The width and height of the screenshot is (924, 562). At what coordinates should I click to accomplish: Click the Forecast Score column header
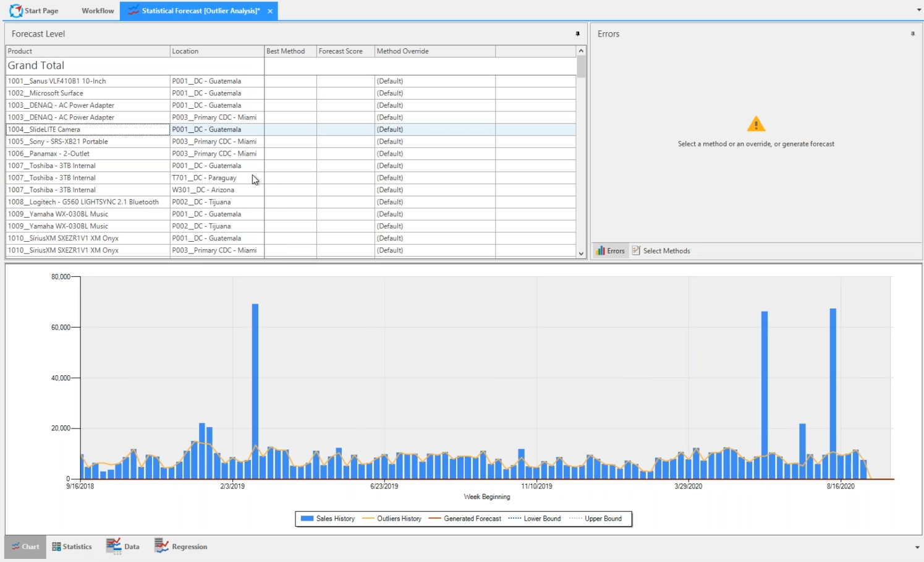345,51
